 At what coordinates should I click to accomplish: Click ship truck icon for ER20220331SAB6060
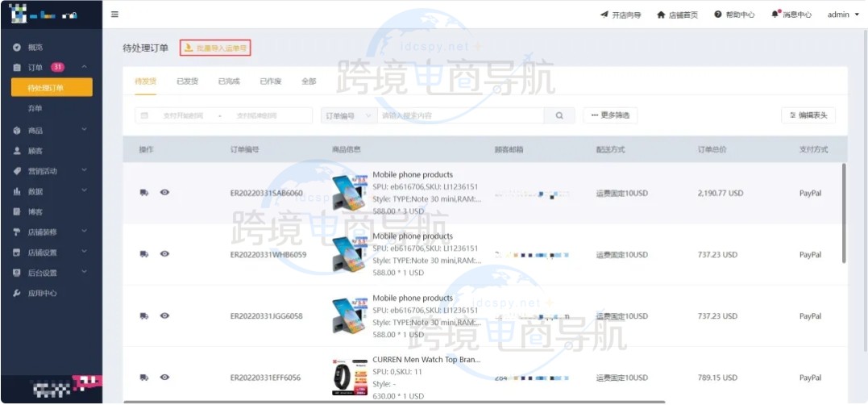tap(144, 193)
